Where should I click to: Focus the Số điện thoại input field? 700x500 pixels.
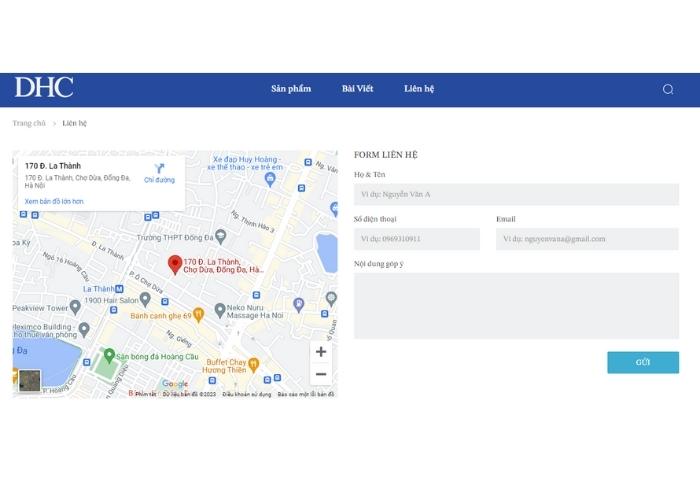pos(417,239)
